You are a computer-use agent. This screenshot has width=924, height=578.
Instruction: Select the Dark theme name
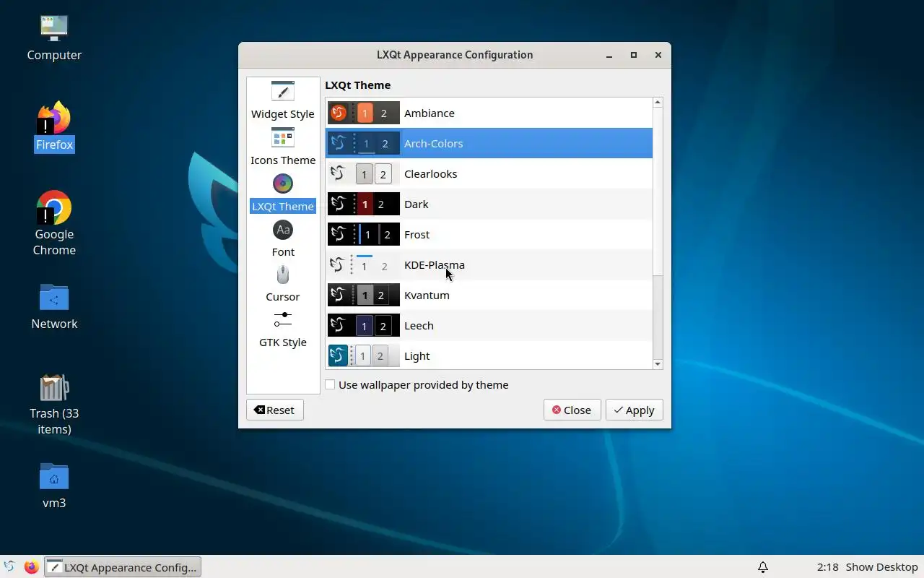417,204
